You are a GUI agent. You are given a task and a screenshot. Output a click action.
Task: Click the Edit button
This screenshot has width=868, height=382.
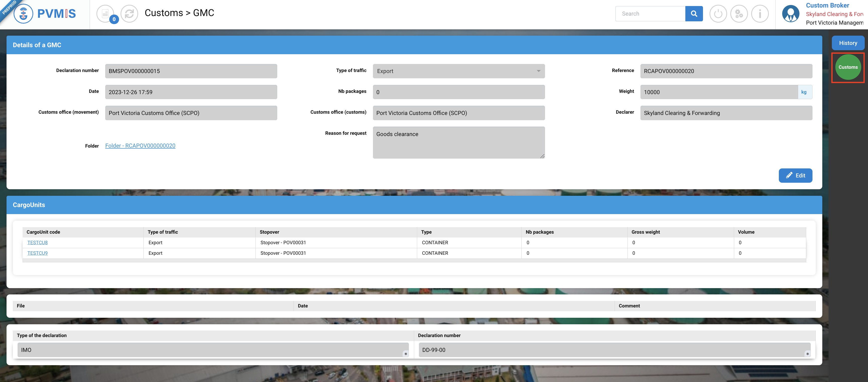(x=795, y=175)
